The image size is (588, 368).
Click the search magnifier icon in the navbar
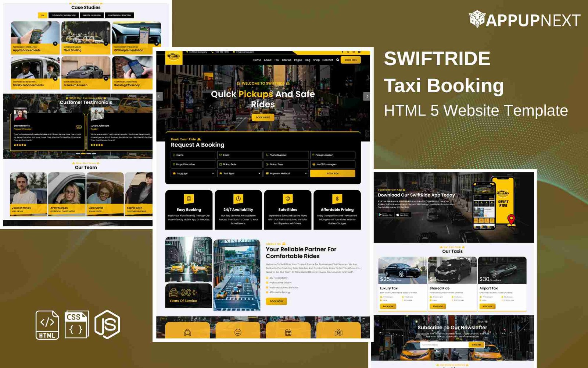[337, 60]
